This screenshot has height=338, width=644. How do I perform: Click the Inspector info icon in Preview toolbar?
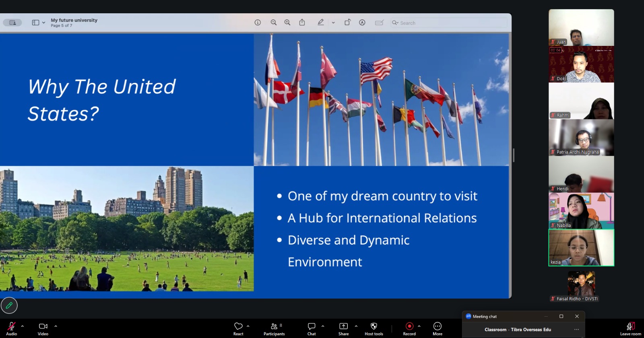click(258, 23)
